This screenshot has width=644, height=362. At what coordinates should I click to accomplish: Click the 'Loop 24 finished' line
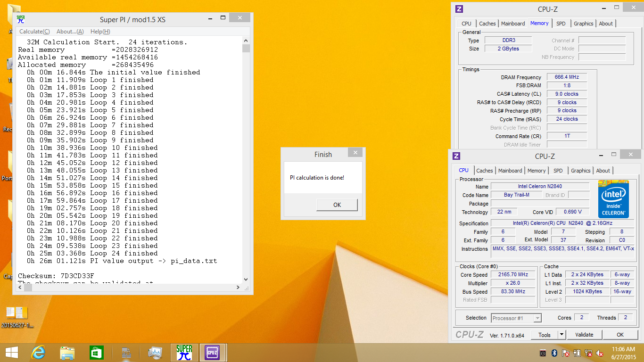tap(92, 253)
